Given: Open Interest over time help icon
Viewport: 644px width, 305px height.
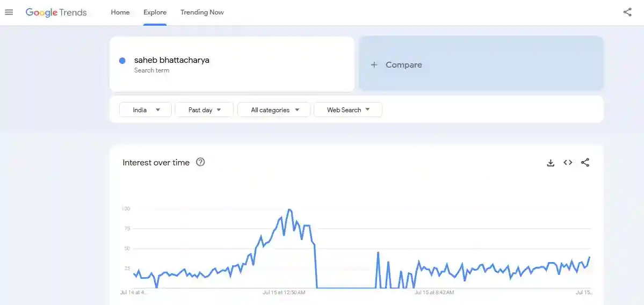Looking at the screenshot, I should click(x=200, y=162).
